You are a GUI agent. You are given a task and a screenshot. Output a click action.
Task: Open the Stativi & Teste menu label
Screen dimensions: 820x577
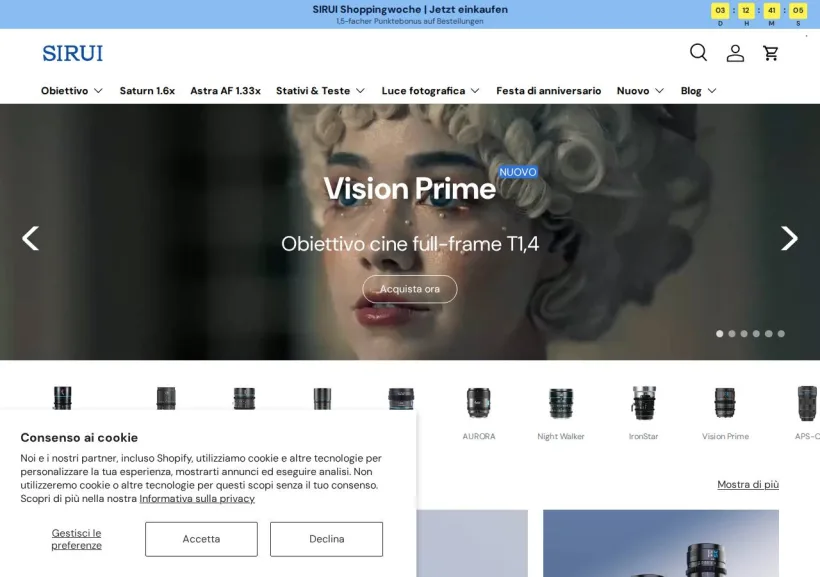313,91
